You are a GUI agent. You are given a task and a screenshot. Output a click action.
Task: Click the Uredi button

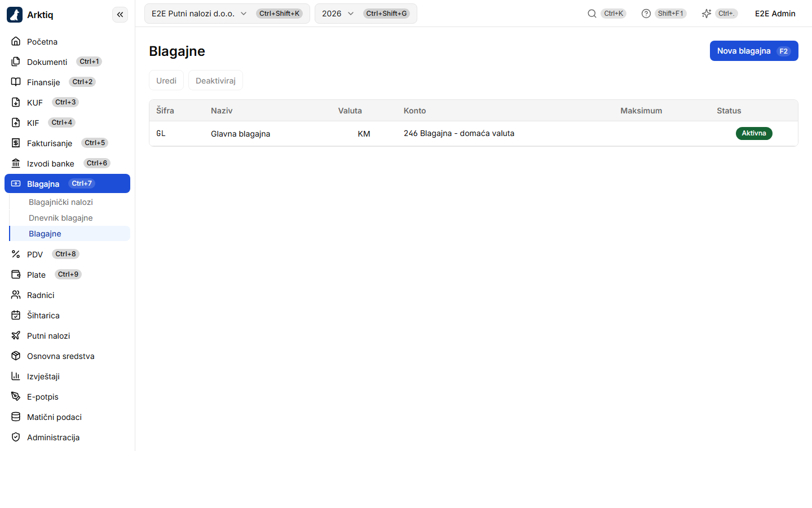[x=166, y=80]
